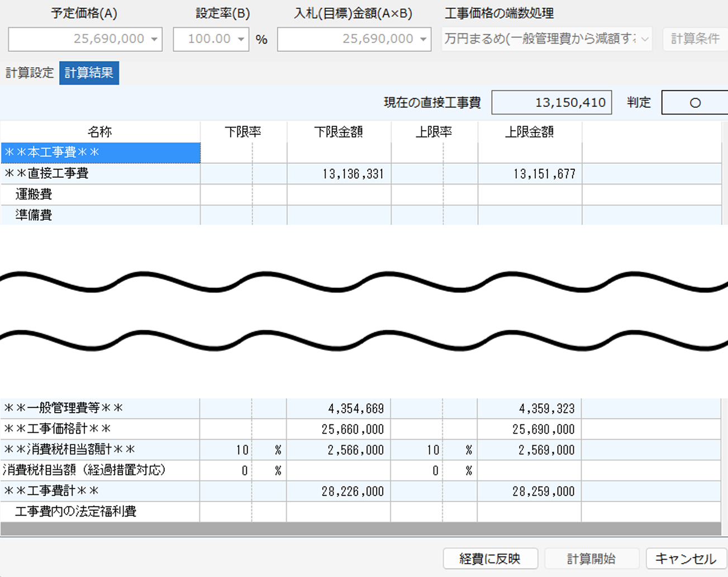This screenshot has width=728, height=577.
Task: Open the 入札(目標)金額 dropdown arrow
Action: (x=423, y=40)
